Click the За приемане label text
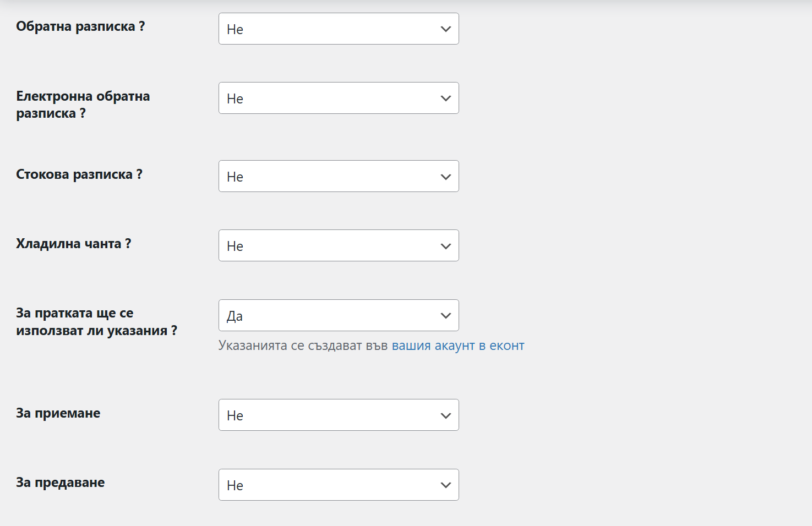The image size is (812, 526). [x=58, y=413]
